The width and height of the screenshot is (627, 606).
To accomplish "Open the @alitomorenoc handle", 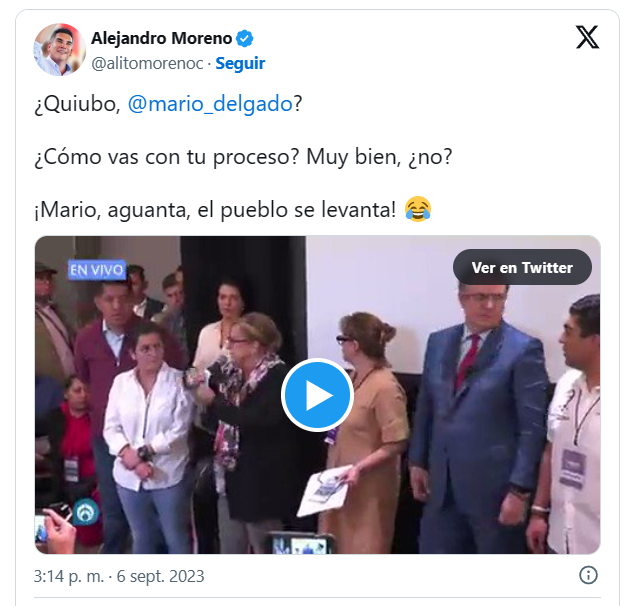I will (147, 64).
